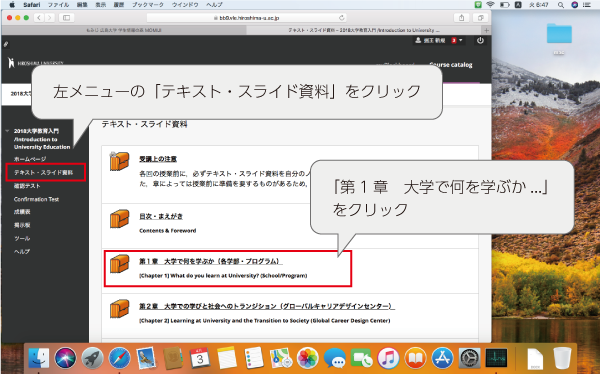600x374 pixels.
Task: Open the Notes app in Dock
Action: pos(227,358)
